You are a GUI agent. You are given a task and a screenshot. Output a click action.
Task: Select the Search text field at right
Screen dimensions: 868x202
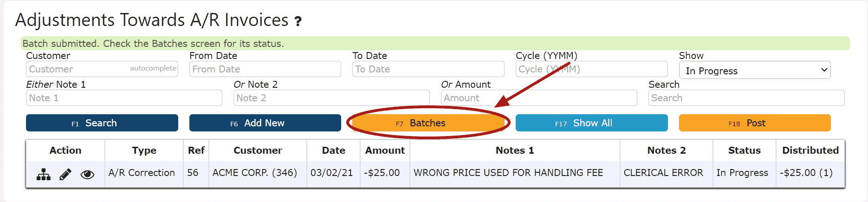[x=746, y=98]
